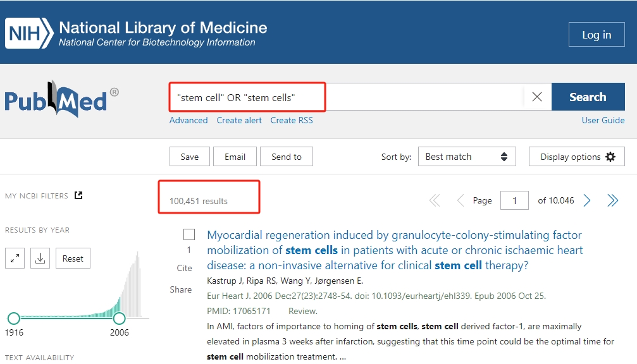Screen dimensions: 637x364
Task: Click the Advanced search link
Action: (189, 120)
